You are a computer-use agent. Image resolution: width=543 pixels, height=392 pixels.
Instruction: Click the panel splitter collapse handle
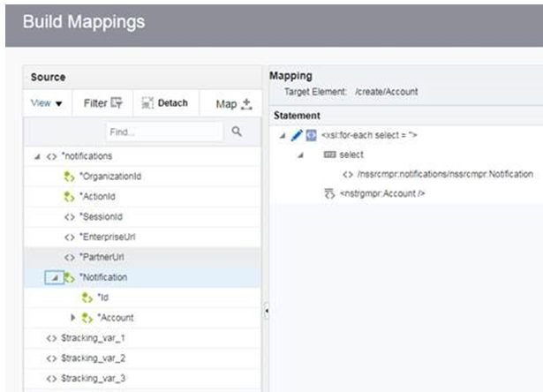[x=267, y=311]
